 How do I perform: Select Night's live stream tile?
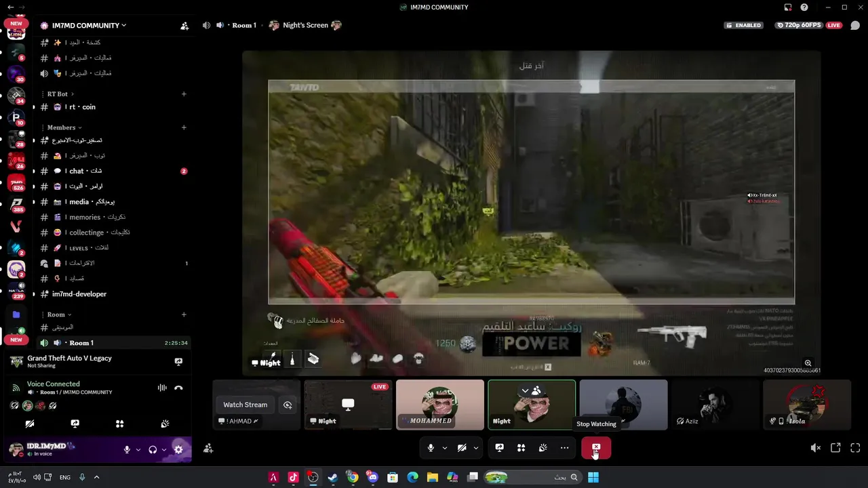point(349,405)
